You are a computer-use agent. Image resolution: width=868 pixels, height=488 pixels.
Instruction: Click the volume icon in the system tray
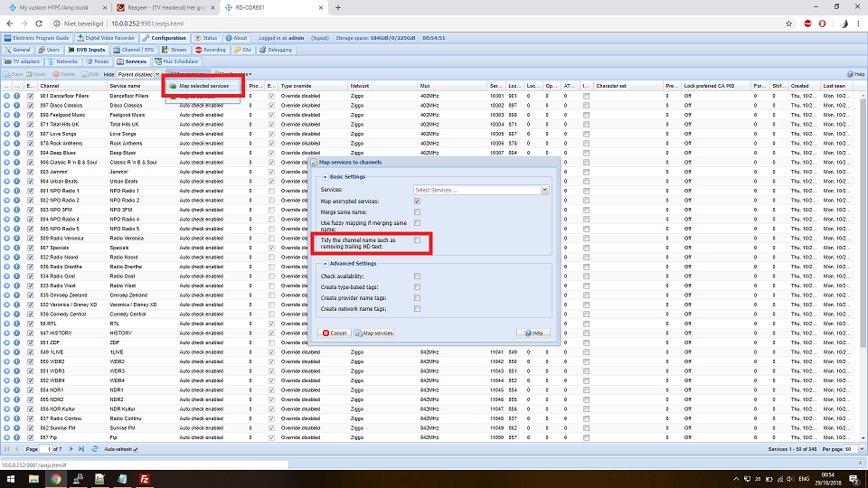(790, 479)
